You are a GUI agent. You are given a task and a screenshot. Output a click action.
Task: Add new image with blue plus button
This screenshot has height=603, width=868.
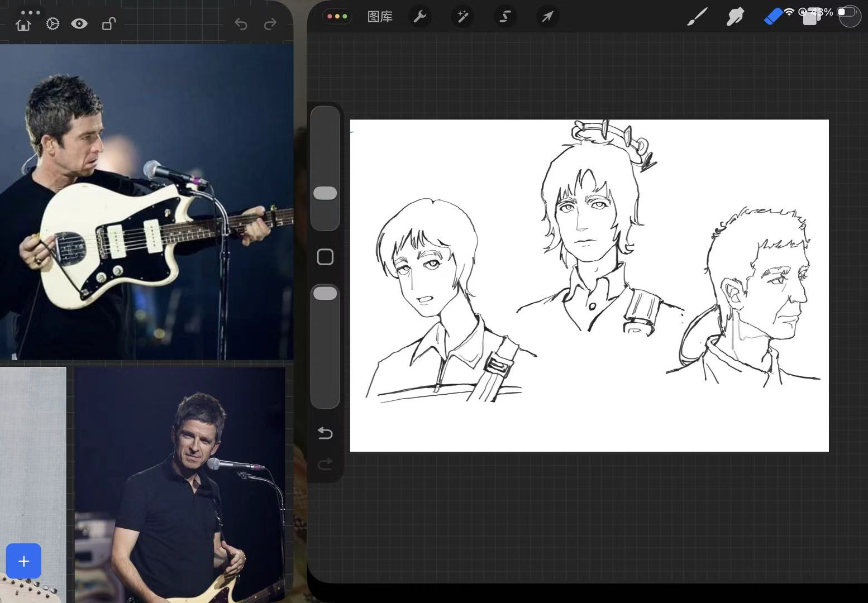point(23,561)
